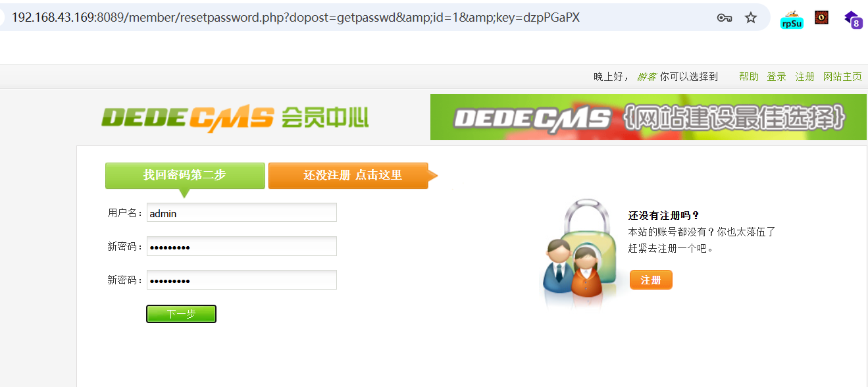Click the orange 注册 button
The width and height of the screenshot is (868, 387).
[651, 280]
